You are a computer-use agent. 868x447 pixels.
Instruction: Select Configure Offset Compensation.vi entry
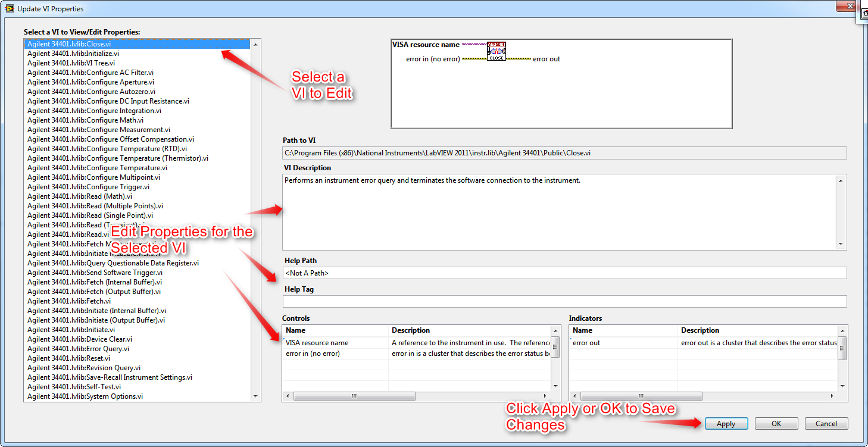point(138,139)
